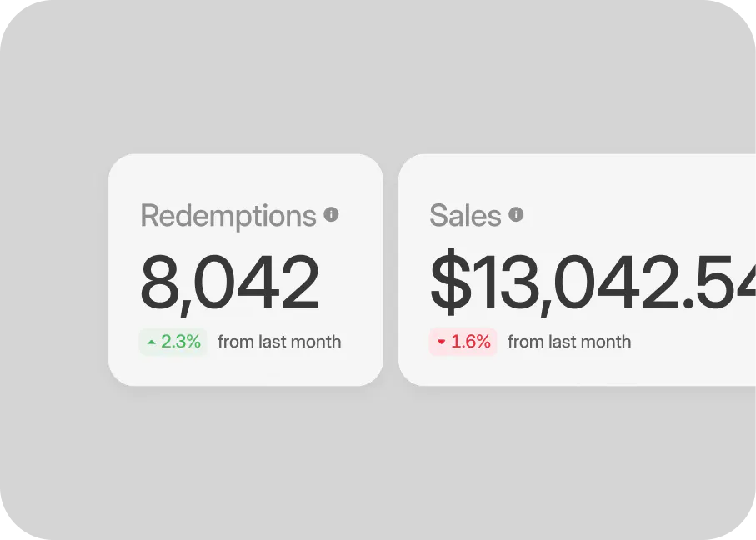Select the Sales card title
Viewport: 756px width, 540px height.
coord(465,216)
